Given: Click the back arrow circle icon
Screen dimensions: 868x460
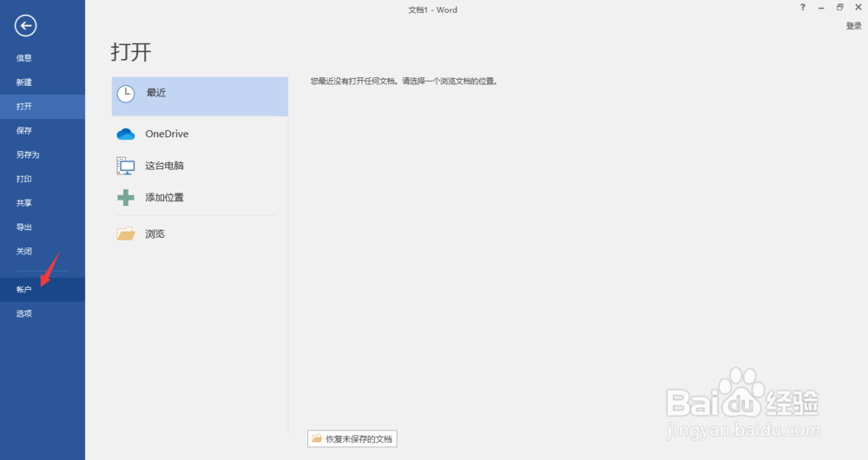Looking at the screenshot, I should 25,25.
